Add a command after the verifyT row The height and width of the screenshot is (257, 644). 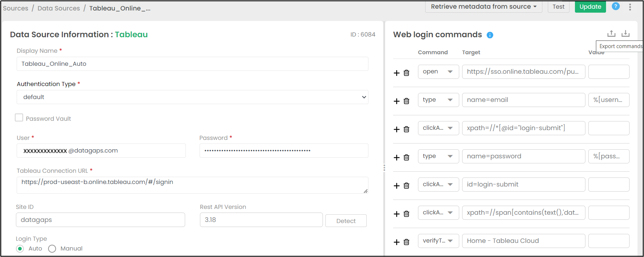[397, 242]
